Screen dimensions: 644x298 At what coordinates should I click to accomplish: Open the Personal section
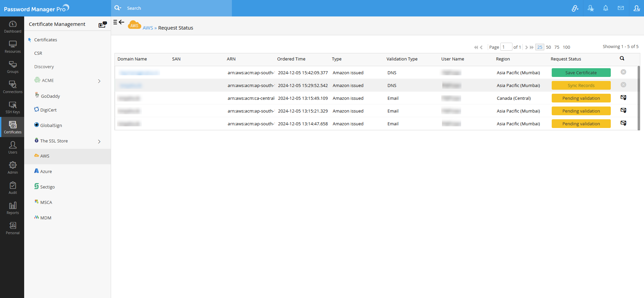pyautogui.click(x=12, y=228)
